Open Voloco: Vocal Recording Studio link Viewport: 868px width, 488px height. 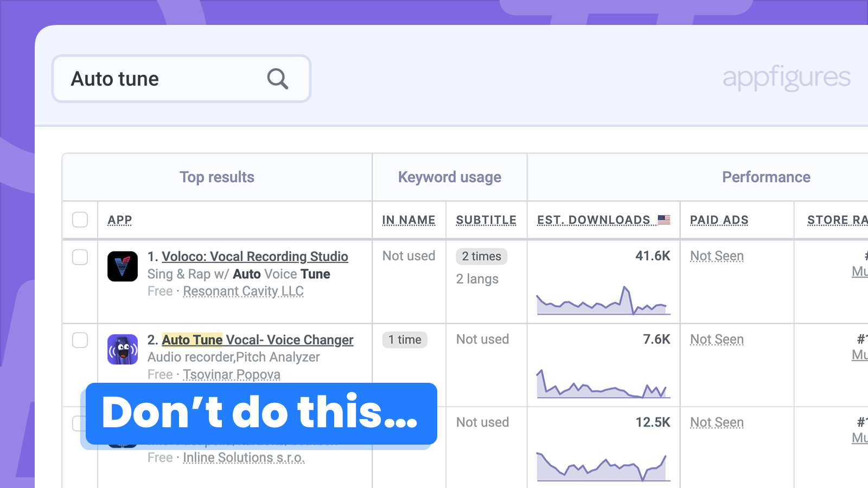255,256
